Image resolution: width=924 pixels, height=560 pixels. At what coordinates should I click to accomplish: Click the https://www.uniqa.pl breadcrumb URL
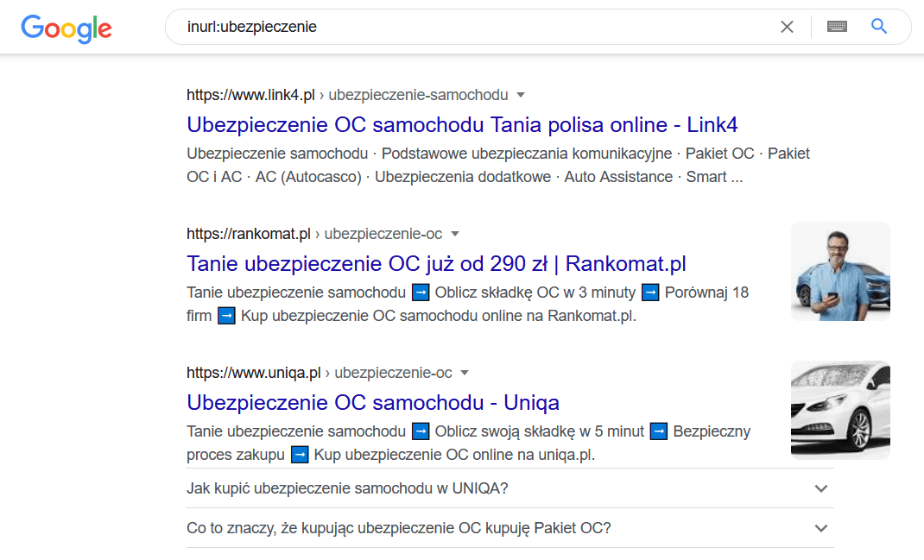click(253, 373)
